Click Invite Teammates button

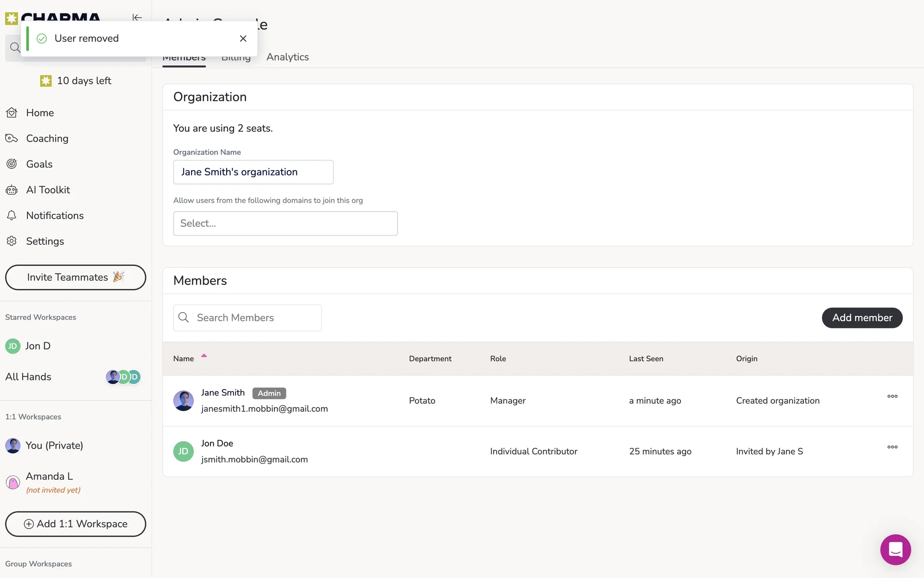[76, 277]
